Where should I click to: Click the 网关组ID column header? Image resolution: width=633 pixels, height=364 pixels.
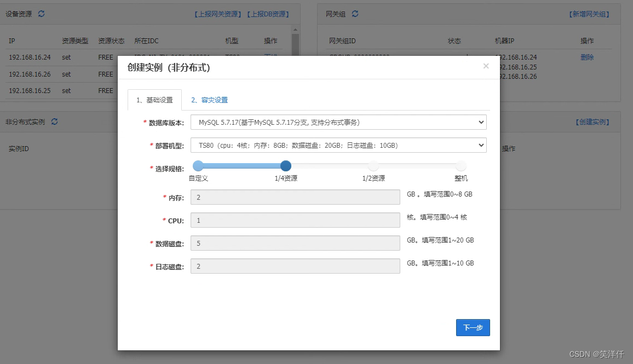(x=342, y=41)
